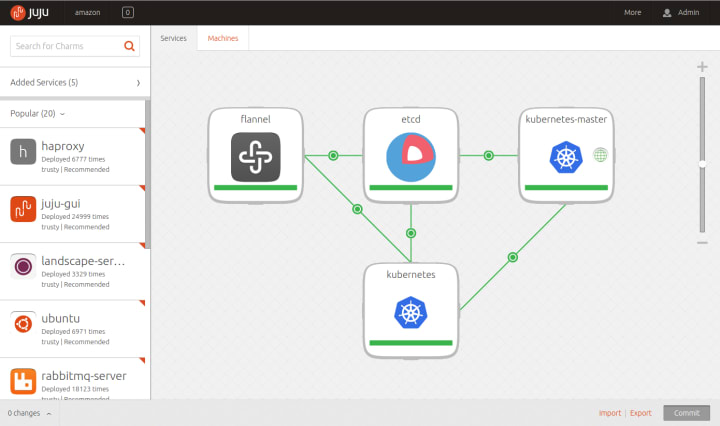Click the Admin user icon
Image resolution: width=720 pixels, height=426 pixels.
667,13
